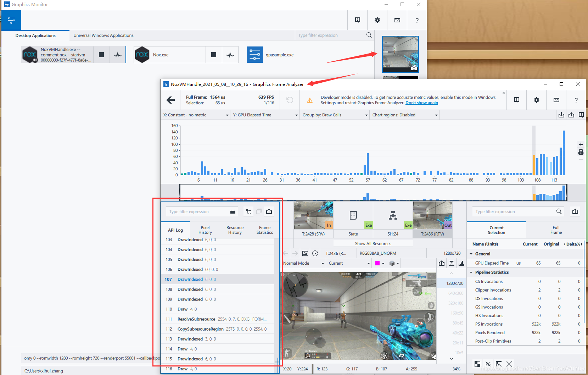588x375 pixels.
Task: Open the Frame Analyzer help question mark
Action: pos(576,100)
